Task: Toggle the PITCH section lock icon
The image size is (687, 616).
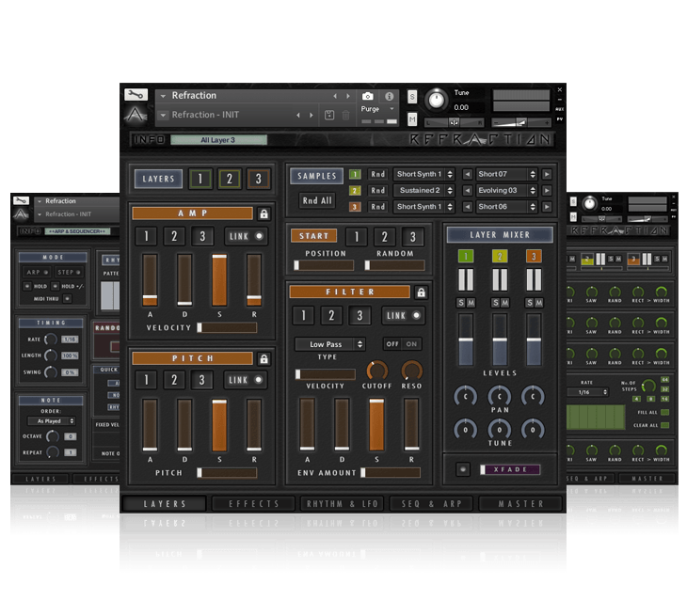Action: tap(264, 359)
